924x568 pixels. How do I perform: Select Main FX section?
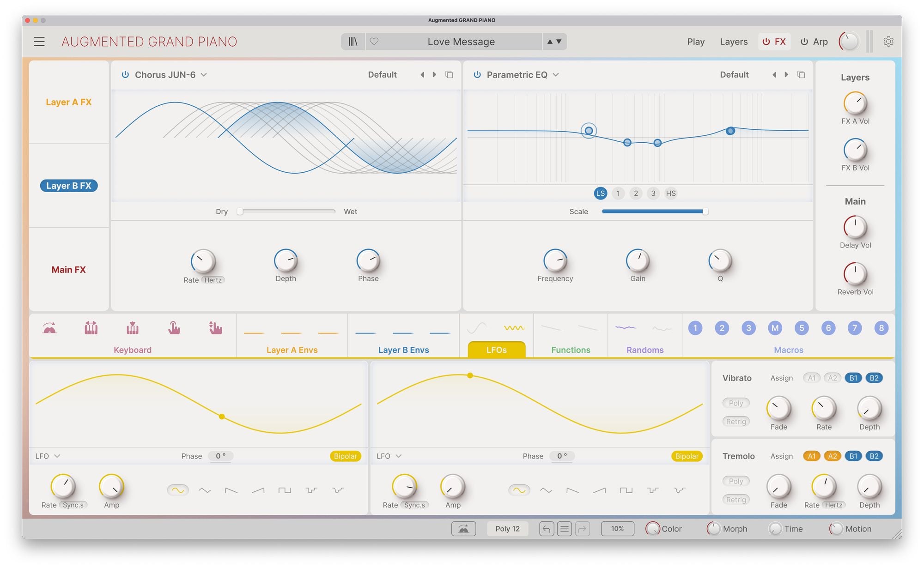[x=68, y=270]
